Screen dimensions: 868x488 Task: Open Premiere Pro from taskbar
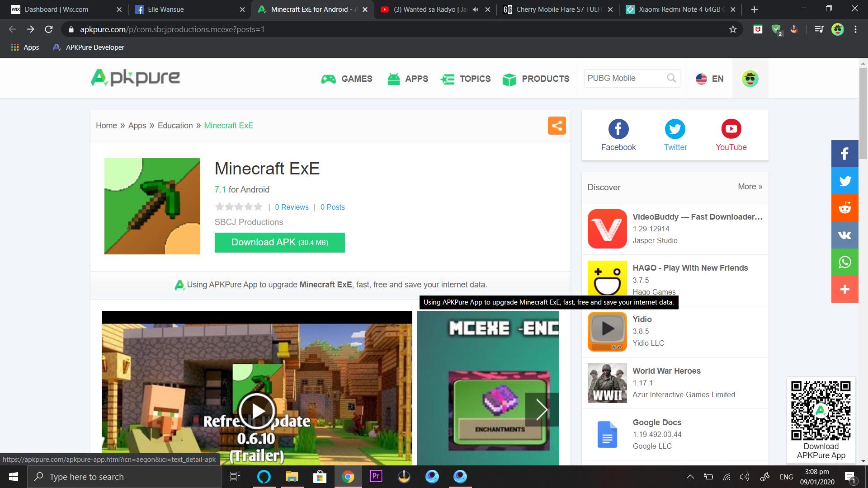point(376,477)
